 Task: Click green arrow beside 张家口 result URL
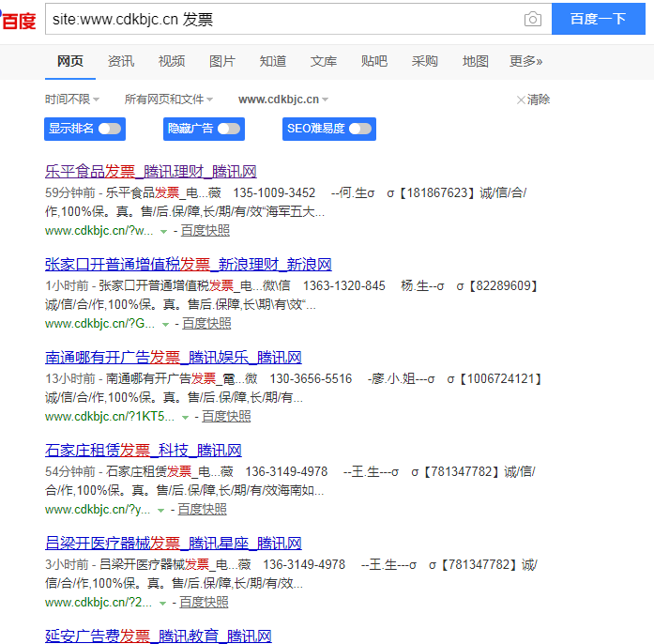click(165, 324)
